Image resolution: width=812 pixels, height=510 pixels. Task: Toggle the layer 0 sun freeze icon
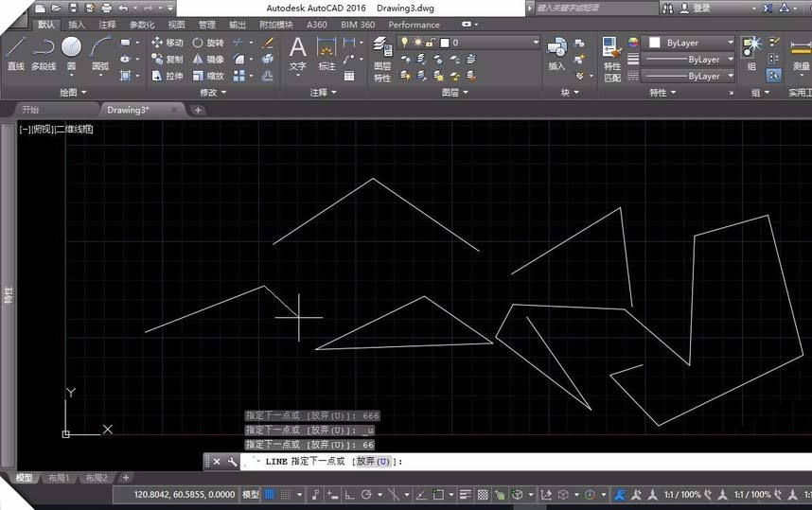[x=416, y=43]
